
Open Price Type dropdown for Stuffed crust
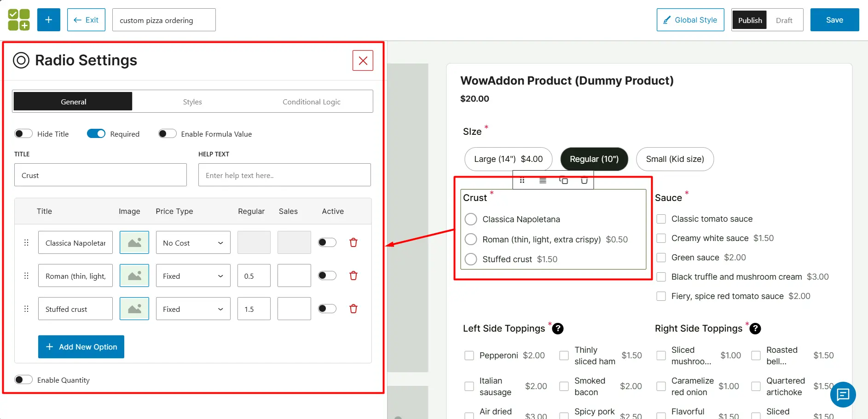[x=193, y=309]
